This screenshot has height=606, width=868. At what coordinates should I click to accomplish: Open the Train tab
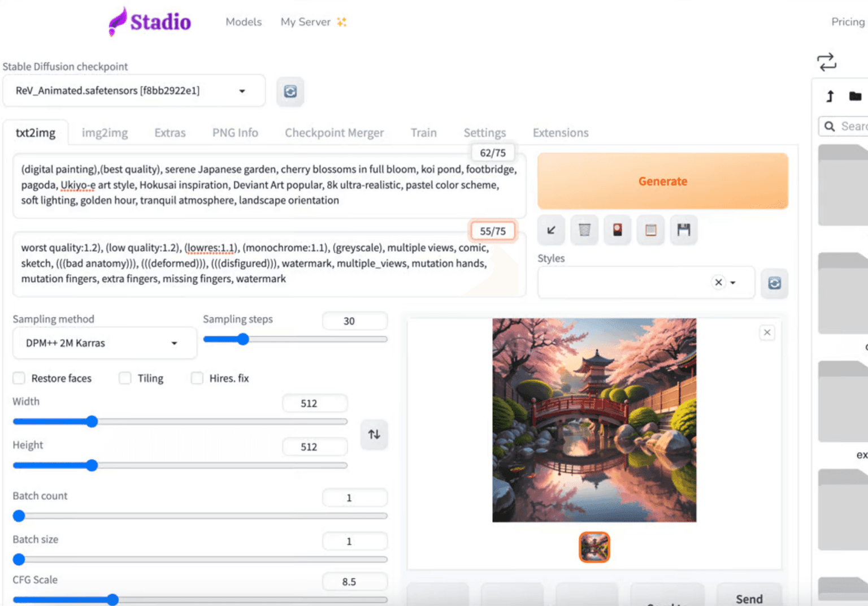tap(423, 133)
